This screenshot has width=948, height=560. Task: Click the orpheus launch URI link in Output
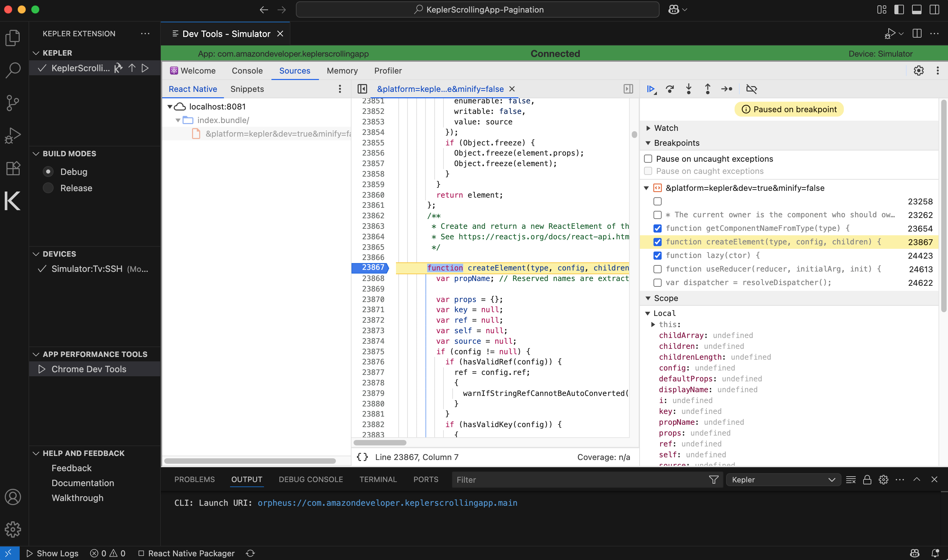coord(387,503)
